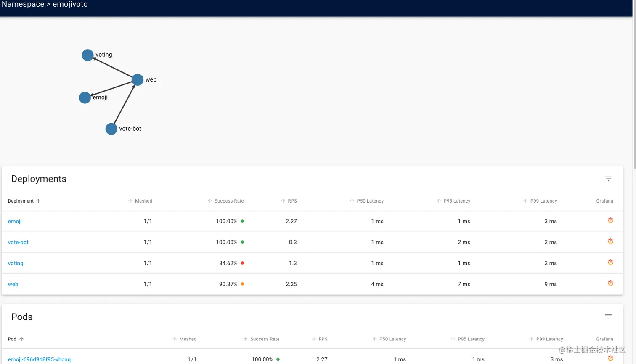Viewport: 636px width, 364px height.
Task: Select the web node in graph
Action: pyautogui.click(x=138, y=79)
